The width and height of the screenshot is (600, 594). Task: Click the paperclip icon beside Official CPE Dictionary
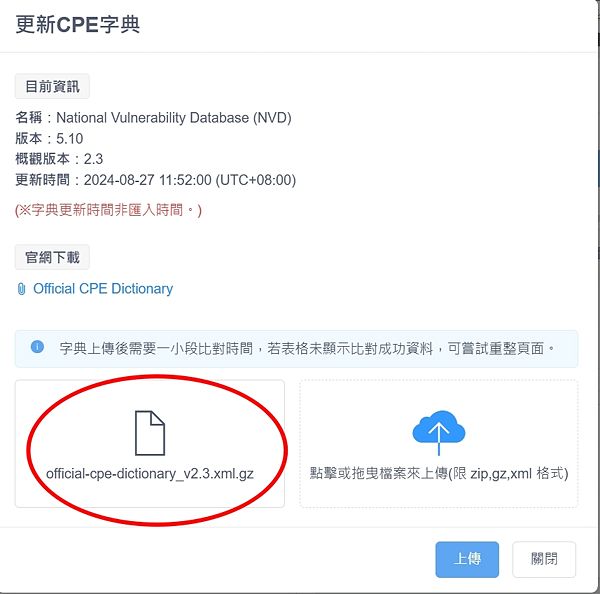(x=21, y=289)
